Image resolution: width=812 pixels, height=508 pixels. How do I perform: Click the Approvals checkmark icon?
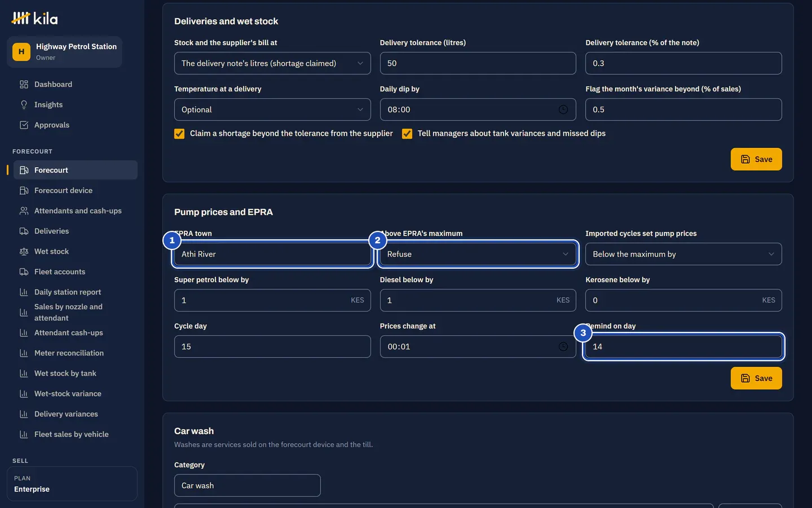24,125
